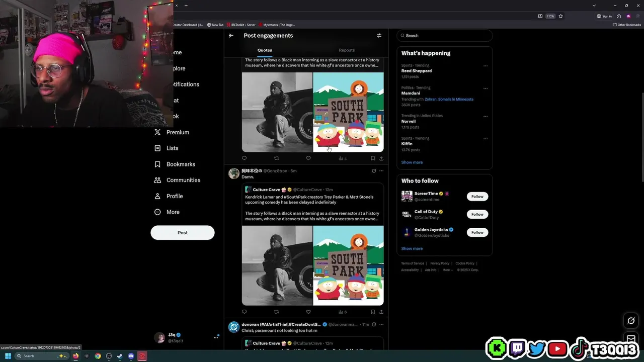Open the Firefox extensions icon
644x362 pixels.
(619, 16)
